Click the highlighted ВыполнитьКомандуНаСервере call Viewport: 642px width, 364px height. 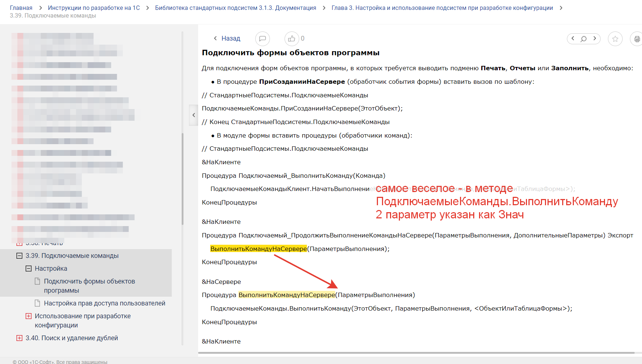coord(259,249)
